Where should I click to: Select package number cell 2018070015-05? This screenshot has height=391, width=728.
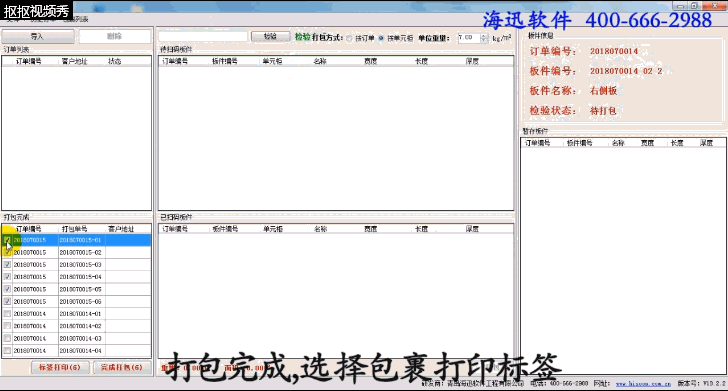pyautogui.click(x=81, y=289)
